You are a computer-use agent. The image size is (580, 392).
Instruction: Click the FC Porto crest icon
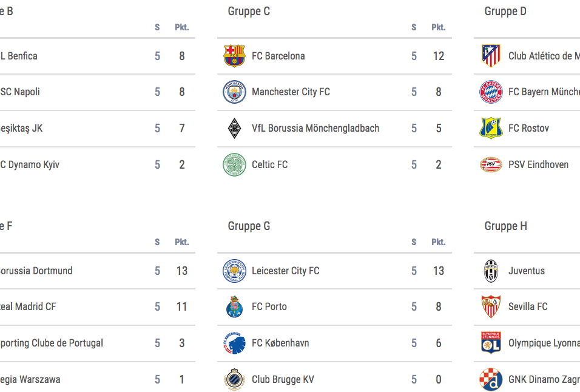pyautogui.click(x=234, y=307)
